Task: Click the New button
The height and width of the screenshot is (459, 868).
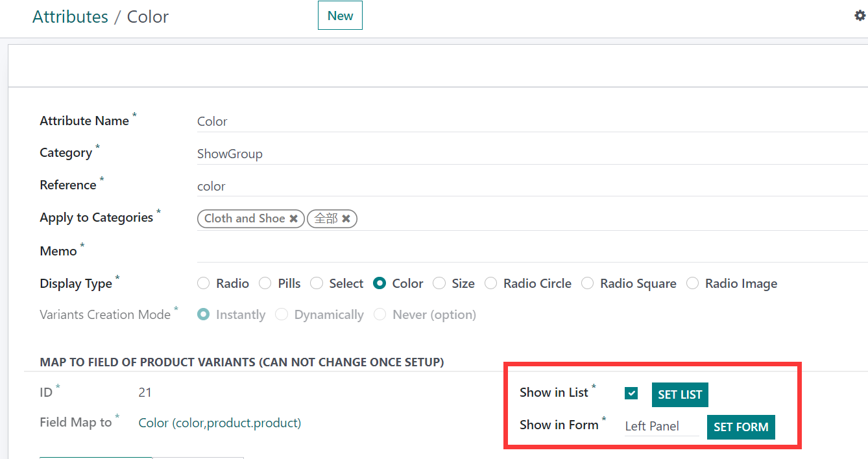Action: 340,16
